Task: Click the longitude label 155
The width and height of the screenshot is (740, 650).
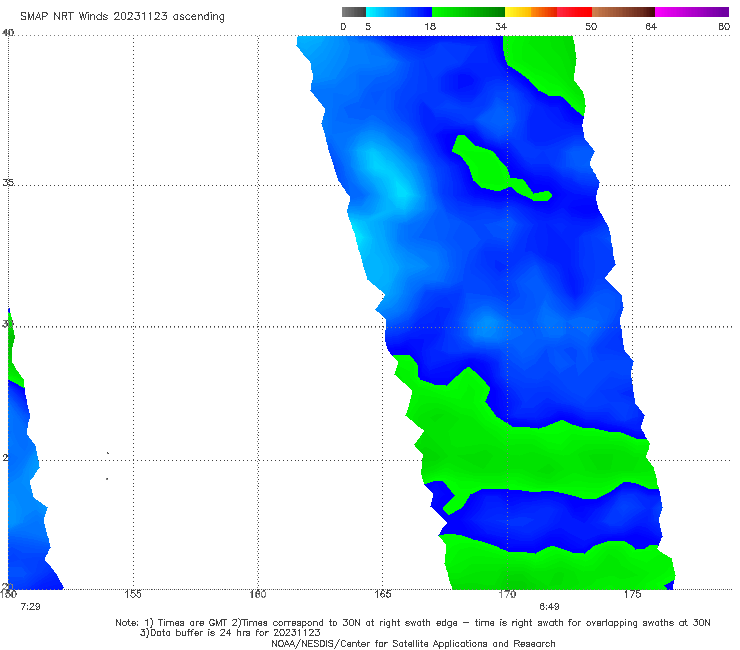Action: (x=133, y=594)
